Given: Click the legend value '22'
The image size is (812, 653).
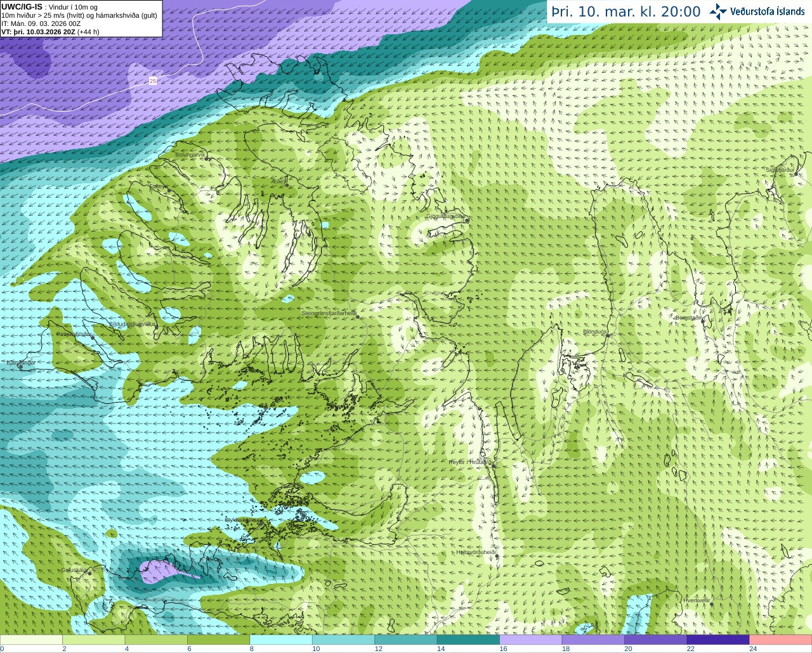Looking at the screenshot, I should click(691, 649).
